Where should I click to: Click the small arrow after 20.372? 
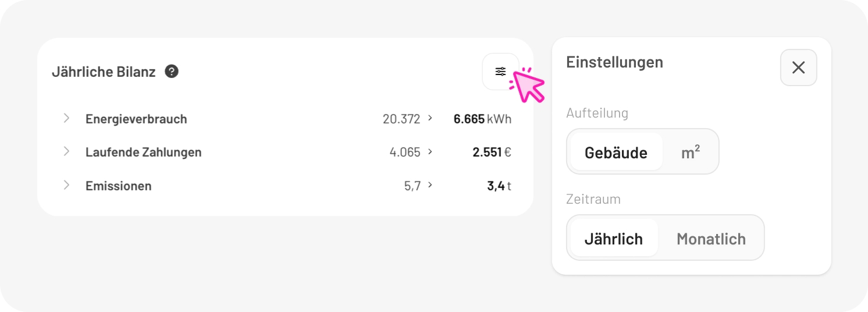tap(430, 118)
